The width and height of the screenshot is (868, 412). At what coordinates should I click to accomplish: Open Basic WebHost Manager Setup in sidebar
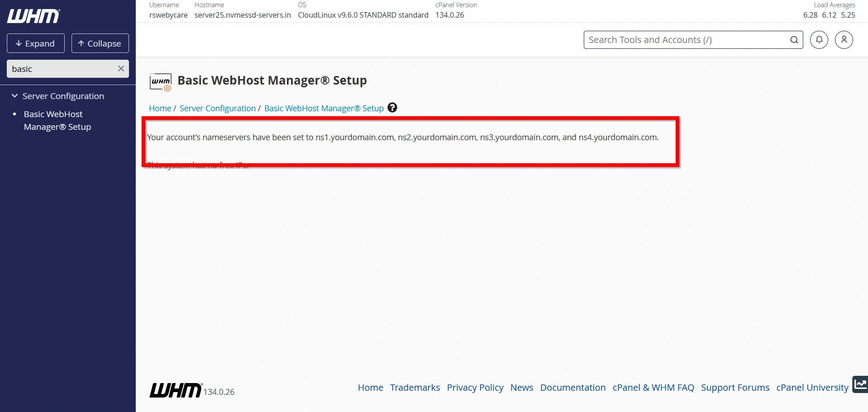(x=57, y=120)
